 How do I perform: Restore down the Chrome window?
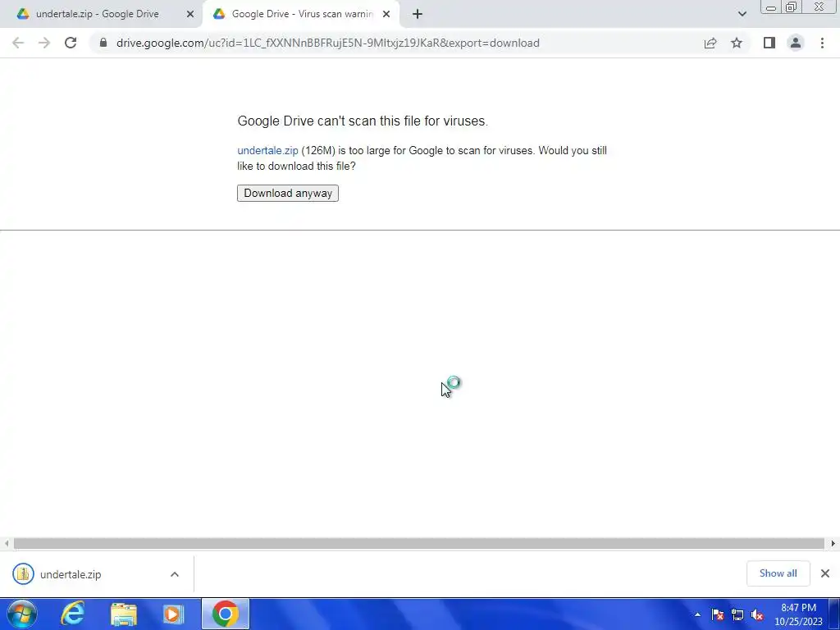pyautogui.click(x=791, y=7)
